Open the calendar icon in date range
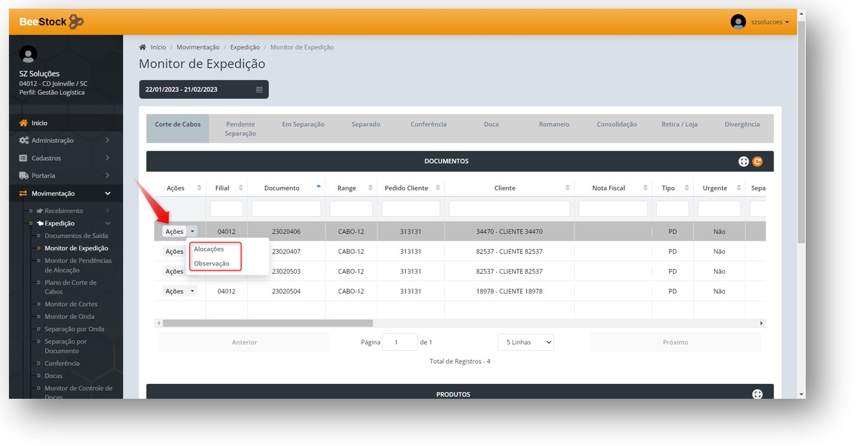The image size is (868, 446). (259, 90)
